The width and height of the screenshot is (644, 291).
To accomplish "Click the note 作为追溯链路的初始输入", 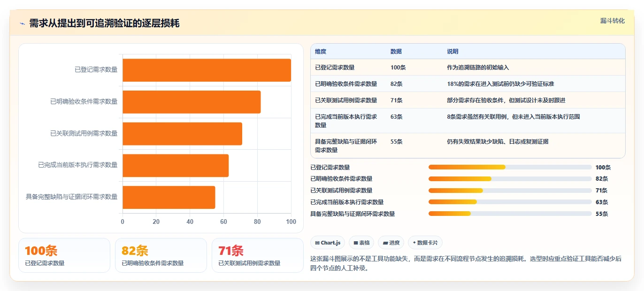I will click(478, 68).
